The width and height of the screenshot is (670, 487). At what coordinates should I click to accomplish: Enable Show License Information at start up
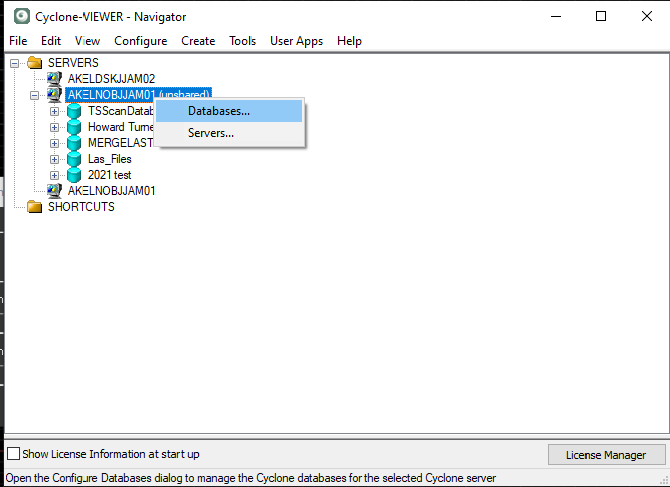pos(14,454)
